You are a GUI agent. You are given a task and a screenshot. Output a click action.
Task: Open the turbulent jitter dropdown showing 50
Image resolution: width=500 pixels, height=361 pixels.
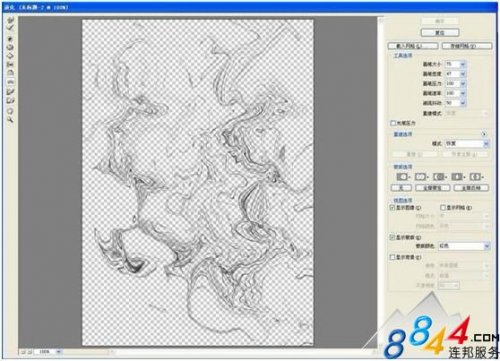click(463, 103)
